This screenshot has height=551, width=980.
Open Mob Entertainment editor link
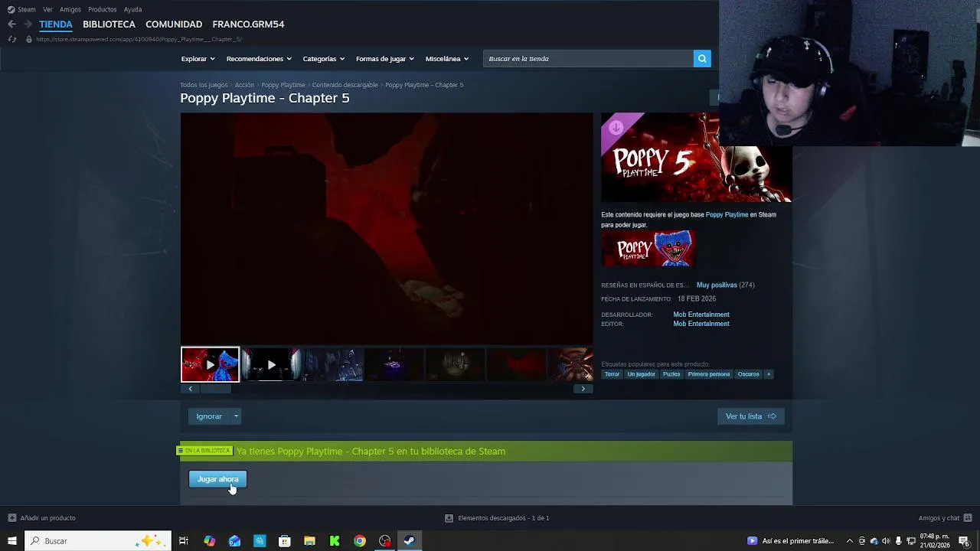pos(701,324)
